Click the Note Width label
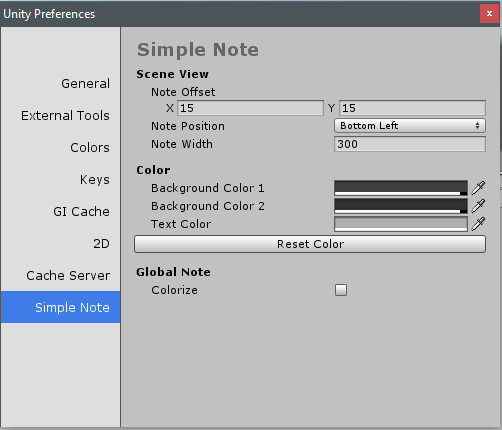This screenshot has height=430, width=502. coord(182,144)
